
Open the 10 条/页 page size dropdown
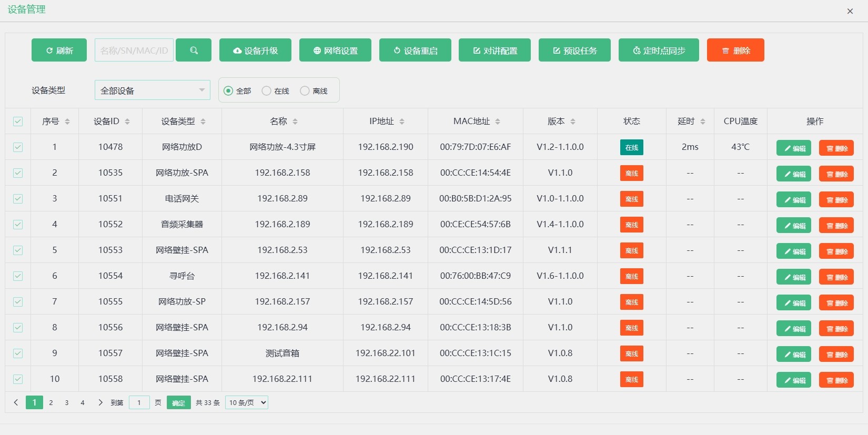(246, 402)
